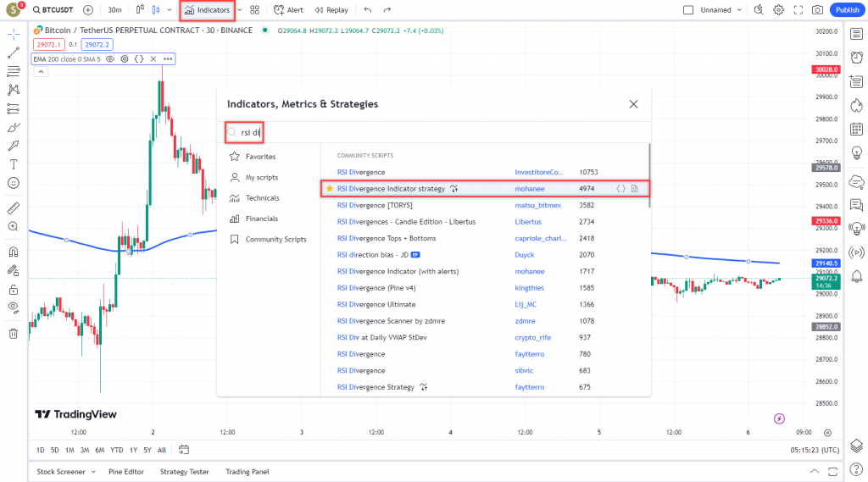Change the 30m timeframe interval

[114, 10]
